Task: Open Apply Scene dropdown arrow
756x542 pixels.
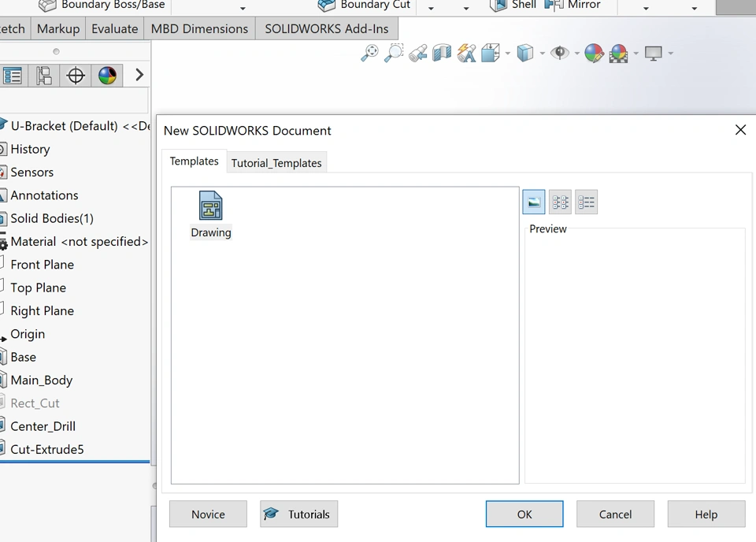Action: pos(636,54)
